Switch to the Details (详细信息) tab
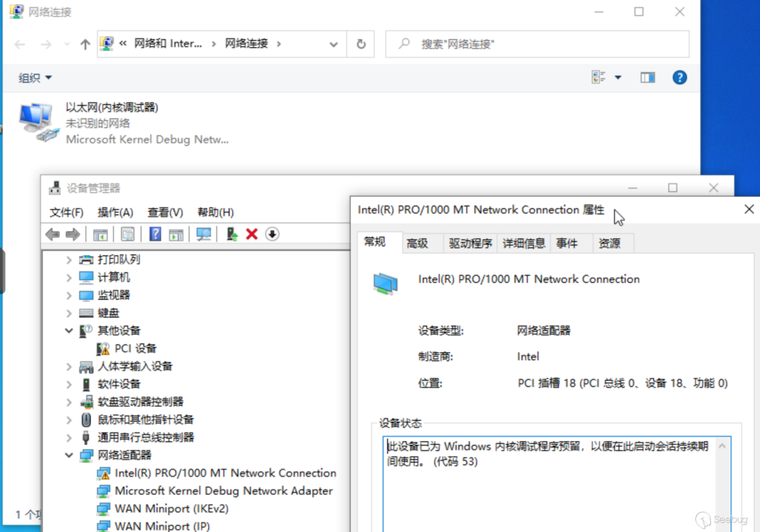The height and width of the screenshot is (532, 760). 524,243
